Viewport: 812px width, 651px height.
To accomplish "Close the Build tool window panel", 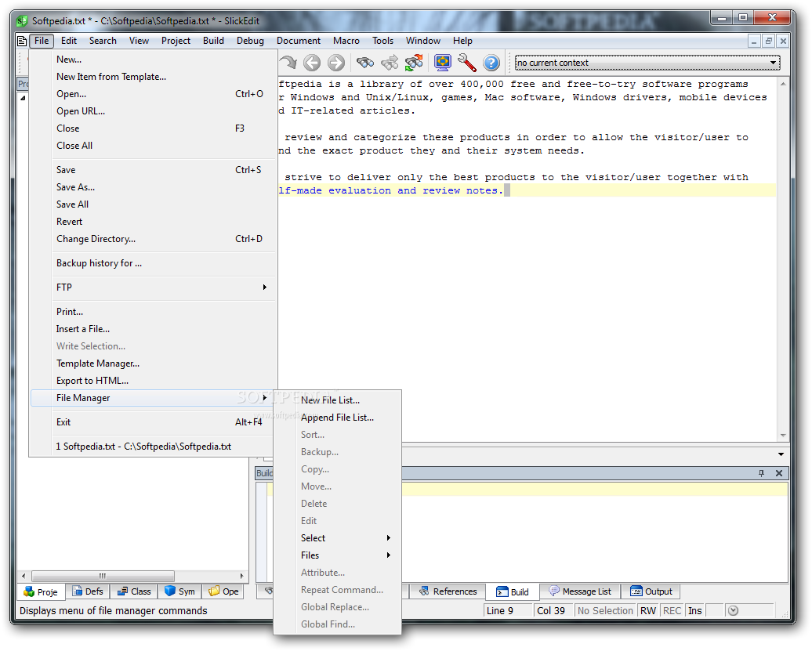I will click(x=779, y=473).
